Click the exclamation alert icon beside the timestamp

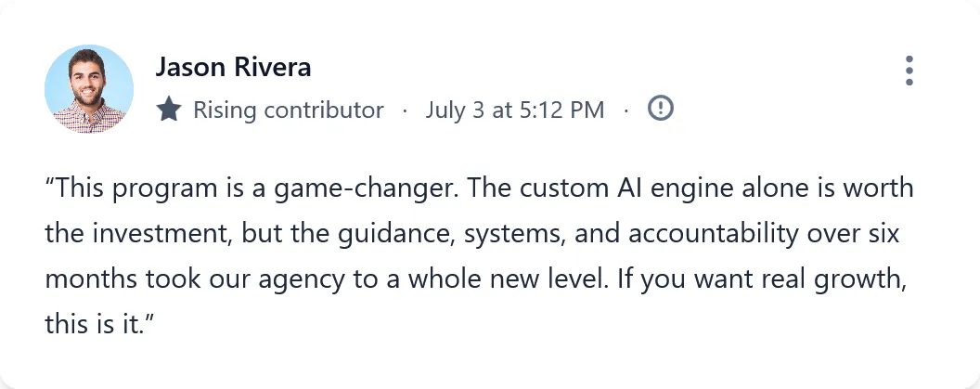(x=660, y=109)
